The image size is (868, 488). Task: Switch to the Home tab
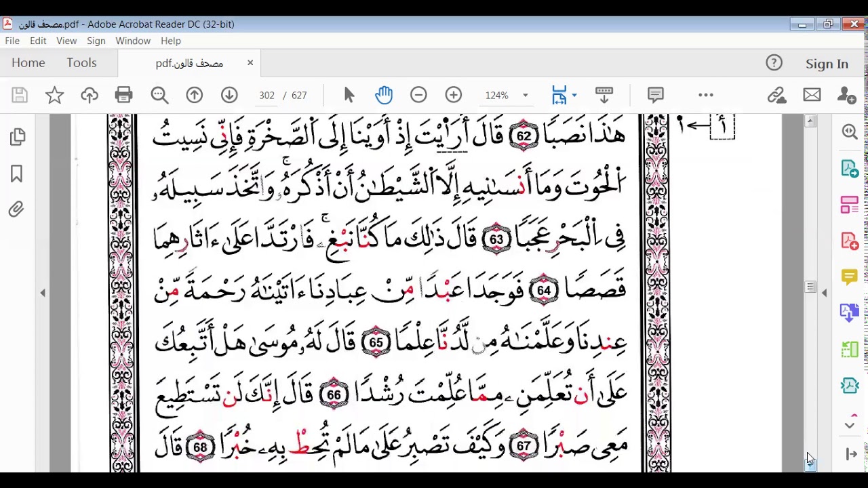(x=28, y=63)
